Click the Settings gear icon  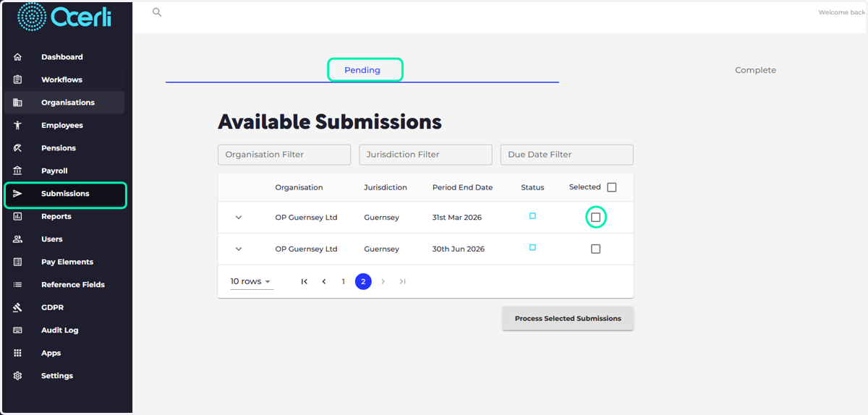point(18,376)
